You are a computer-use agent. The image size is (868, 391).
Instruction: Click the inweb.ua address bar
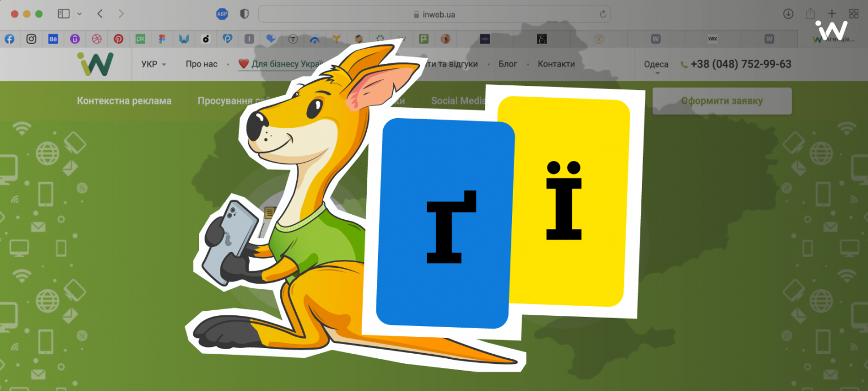pyautogui.click(x=434, y=14)
